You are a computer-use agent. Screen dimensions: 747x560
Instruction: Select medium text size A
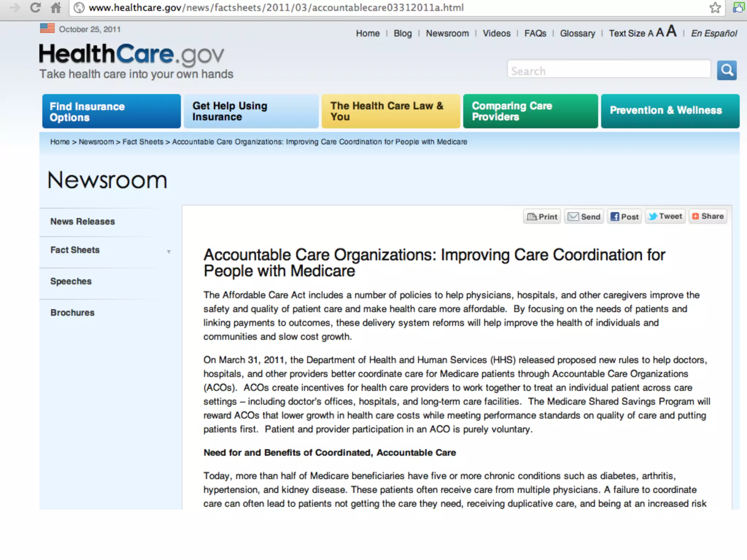point(660,32)
